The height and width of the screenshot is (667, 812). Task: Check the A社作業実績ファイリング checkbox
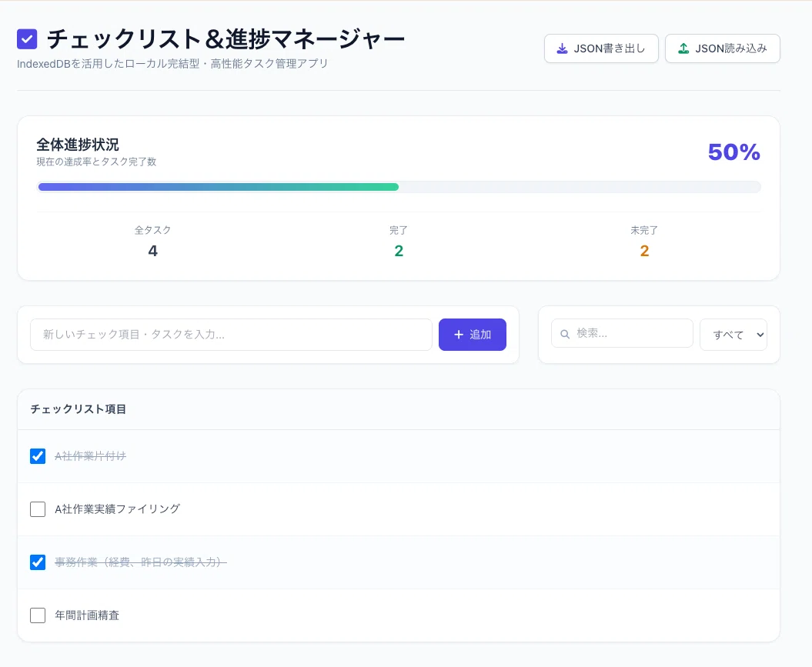[38, 509]
